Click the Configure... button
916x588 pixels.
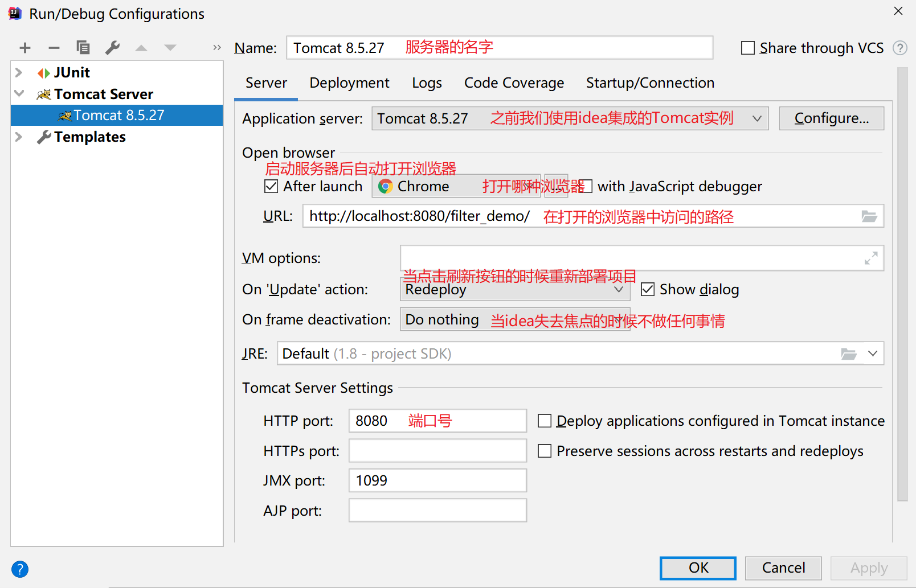pyautogui.click(x=832, y=118)
